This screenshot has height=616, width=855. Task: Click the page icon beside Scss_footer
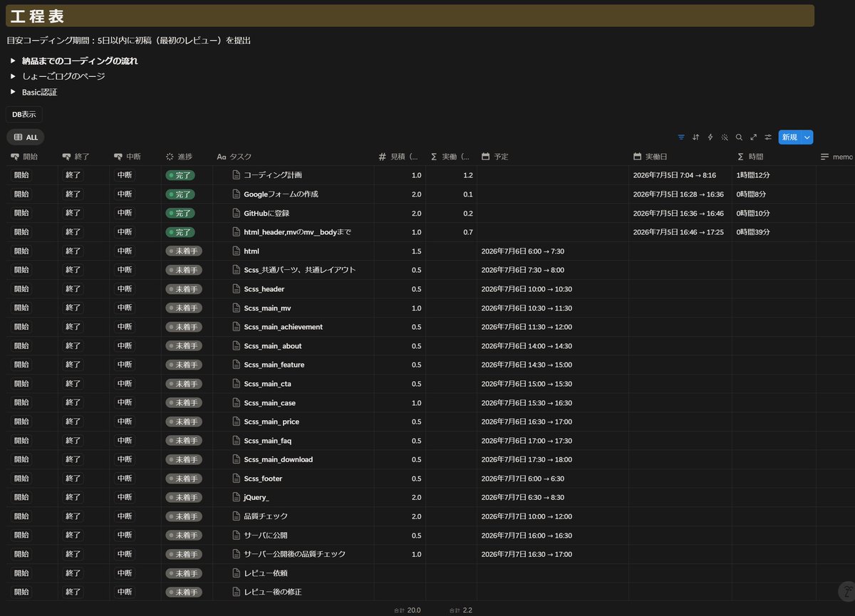(237, 479)
